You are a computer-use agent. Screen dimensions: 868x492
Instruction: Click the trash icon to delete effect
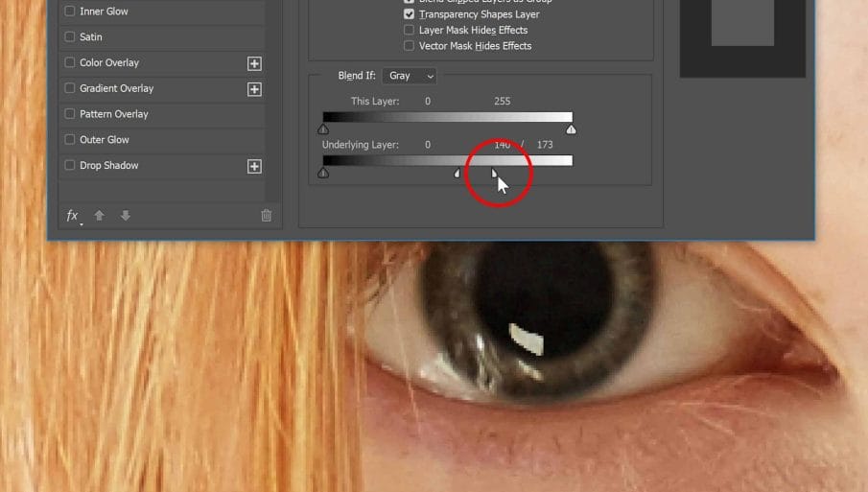pyautogui.click(x=267, y=216)
